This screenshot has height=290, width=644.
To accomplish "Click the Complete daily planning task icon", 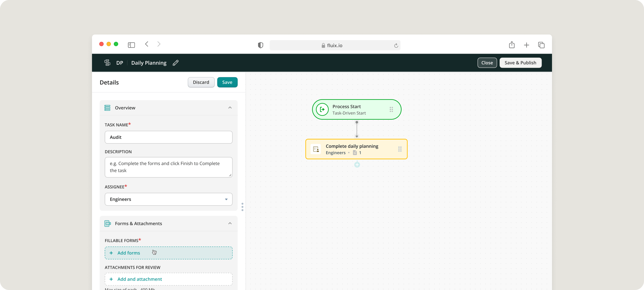I will pyautogui.click(x=316, y=149).
